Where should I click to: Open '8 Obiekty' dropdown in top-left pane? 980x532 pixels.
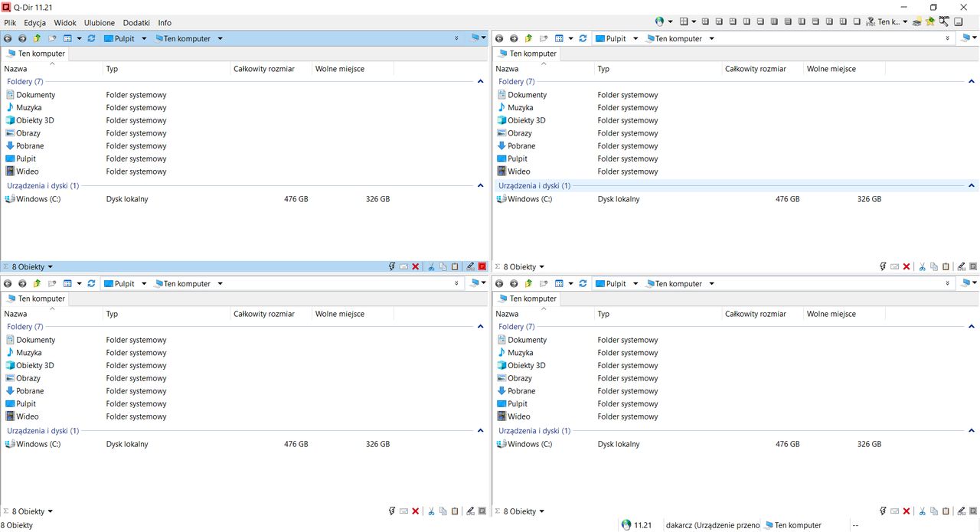[x=51, y=267]
